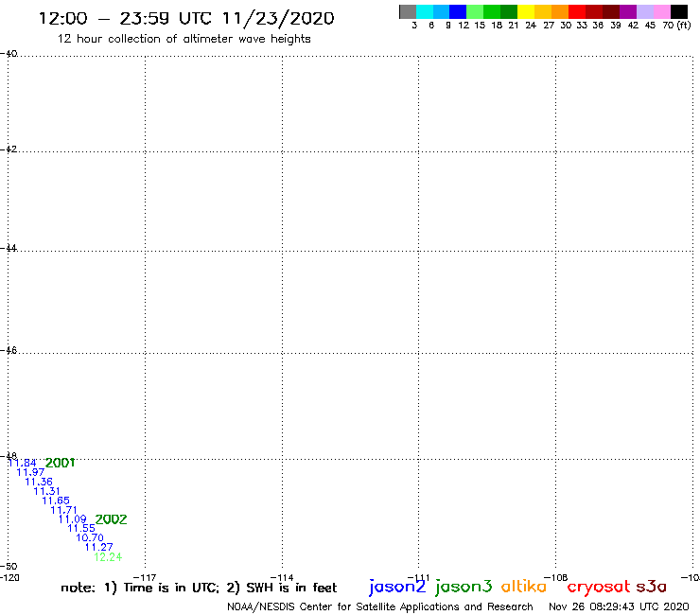
Task: Click the gray swatch in the color scale
Action: (408, 11)
